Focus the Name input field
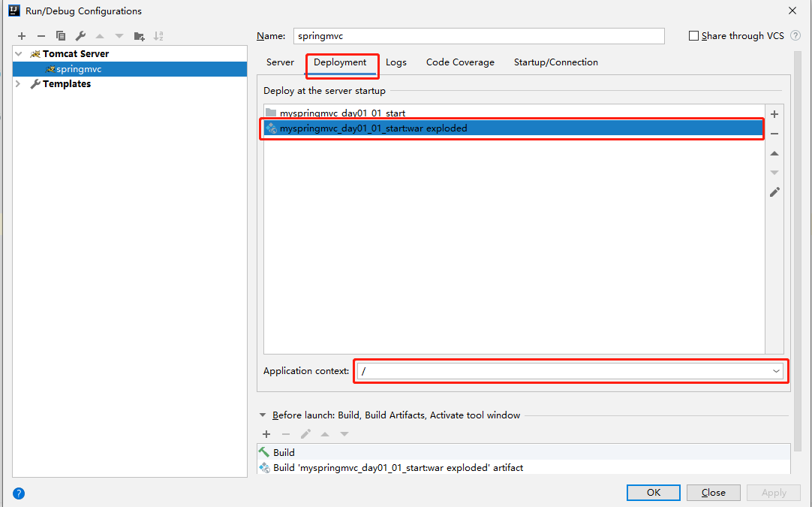The image size is (812, 507). point(479,36)
